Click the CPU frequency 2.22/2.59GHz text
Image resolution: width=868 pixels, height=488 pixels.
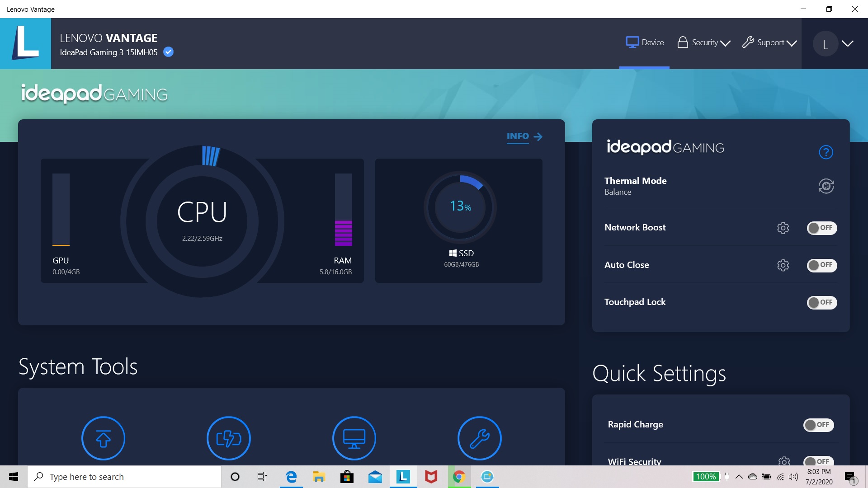[x=202, y=238]
